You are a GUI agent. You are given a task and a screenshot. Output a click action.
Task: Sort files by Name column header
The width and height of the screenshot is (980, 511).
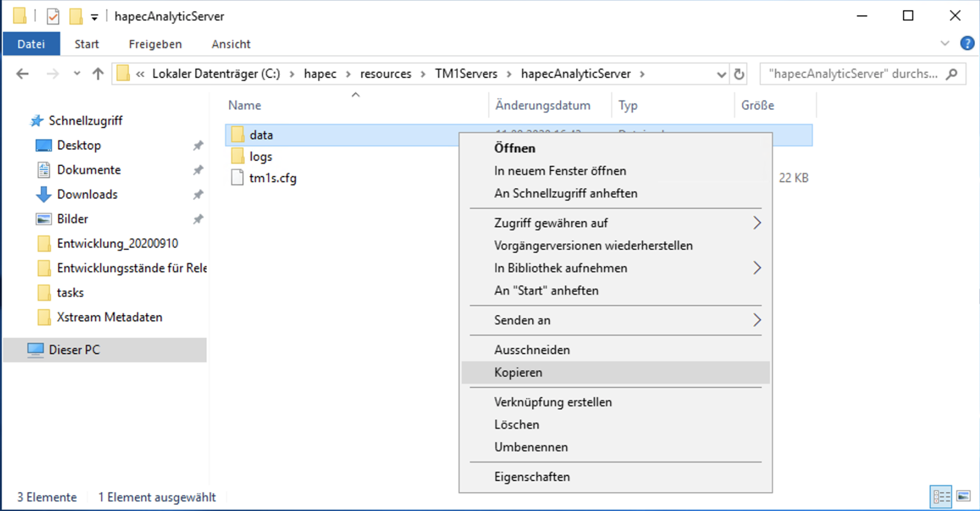pyautogui.click(x=245, y=105)
